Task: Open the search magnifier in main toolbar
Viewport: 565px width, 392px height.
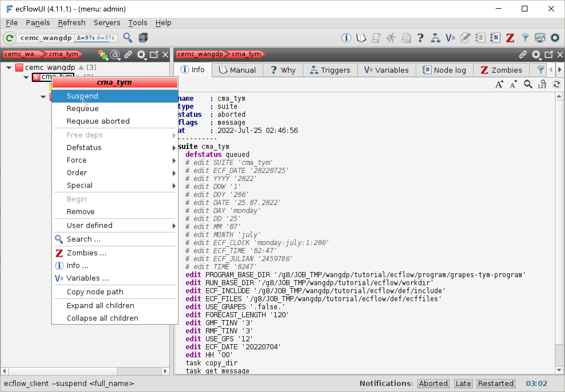Action: [x=127, y=38]
